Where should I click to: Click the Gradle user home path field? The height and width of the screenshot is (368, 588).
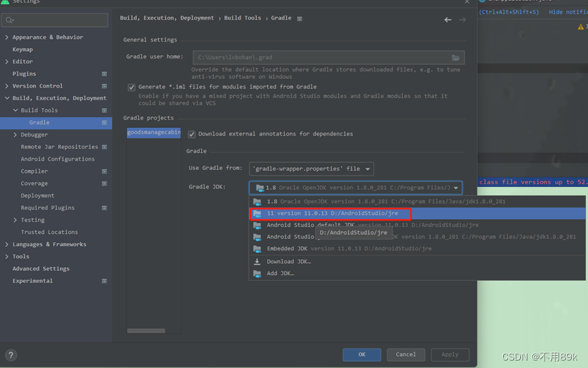[328, 57]
